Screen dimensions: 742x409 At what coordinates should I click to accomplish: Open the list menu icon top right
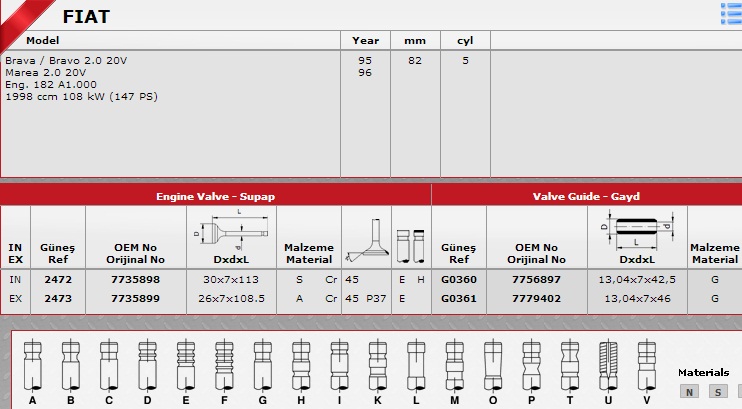point(731,12)
